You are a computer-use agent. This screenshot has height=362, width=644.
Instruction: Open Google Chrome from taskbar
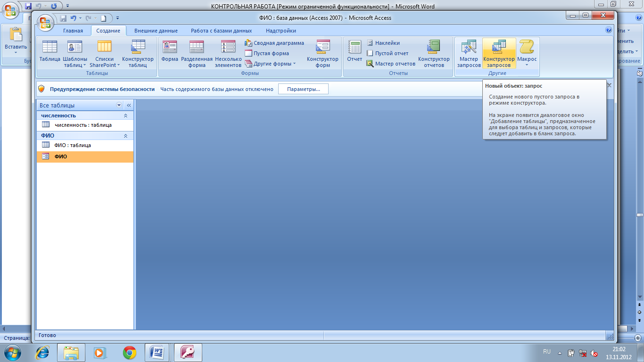pos(129,352)
